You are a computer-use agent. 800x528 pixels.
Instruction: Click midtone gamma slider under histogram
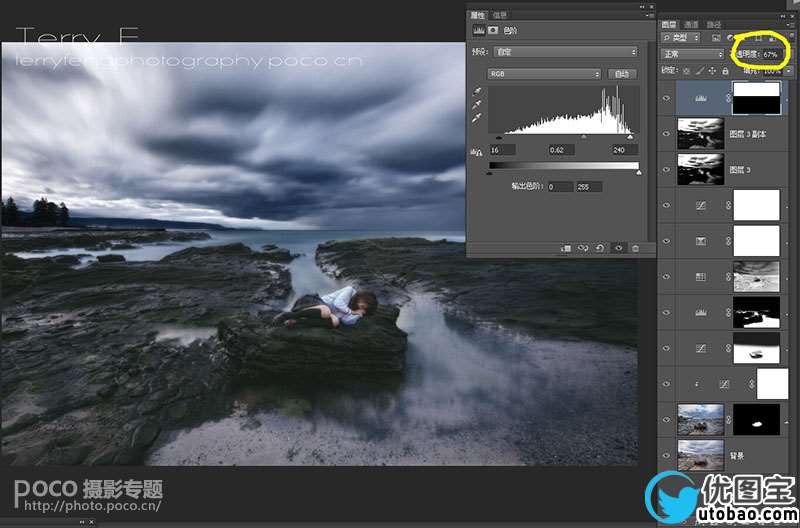(584, 137)
